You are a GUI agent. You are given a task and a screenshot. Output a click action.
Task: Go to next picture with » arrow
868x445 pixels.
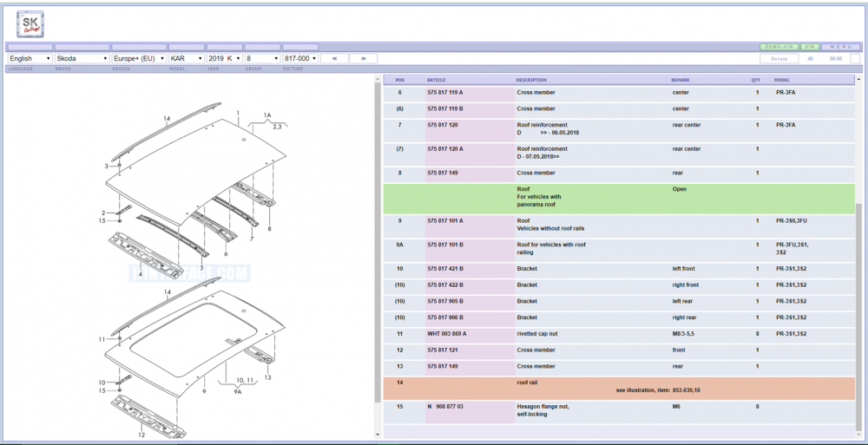coord(363,58)
